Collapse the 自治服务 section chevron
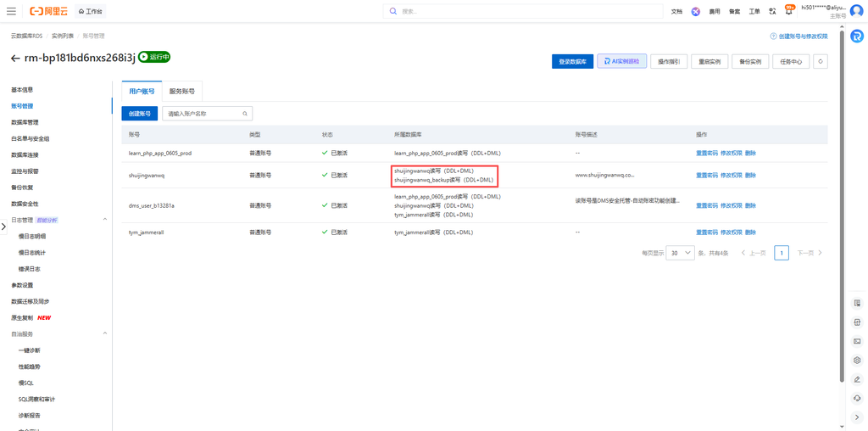The width and height of the screenshot is (868, 431). click(105, 334)
